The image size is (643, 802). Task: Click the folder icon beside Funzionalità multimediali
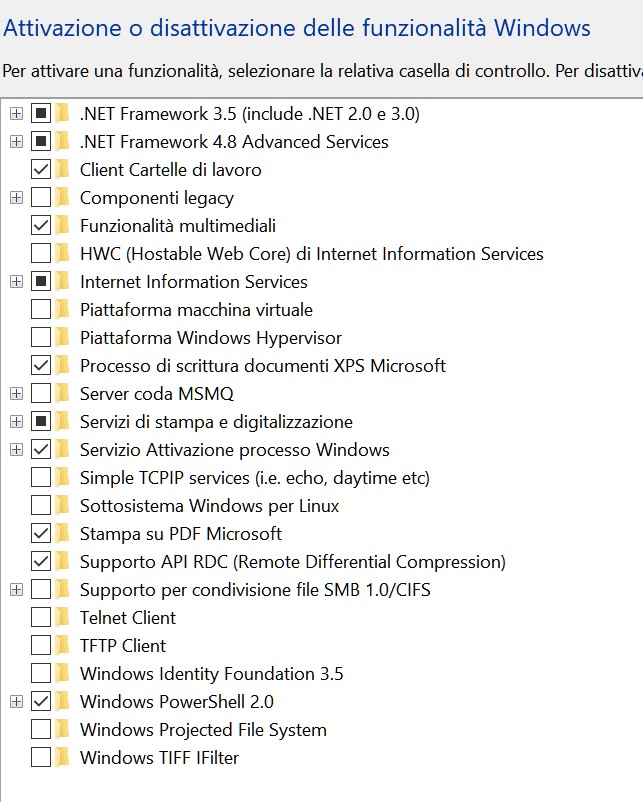click(x=63, y=226)
